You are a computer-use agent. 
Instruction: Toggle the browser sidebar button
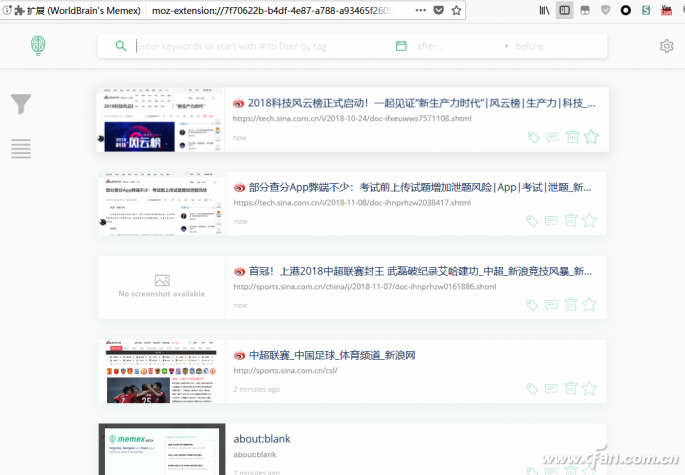pos(565,10)
